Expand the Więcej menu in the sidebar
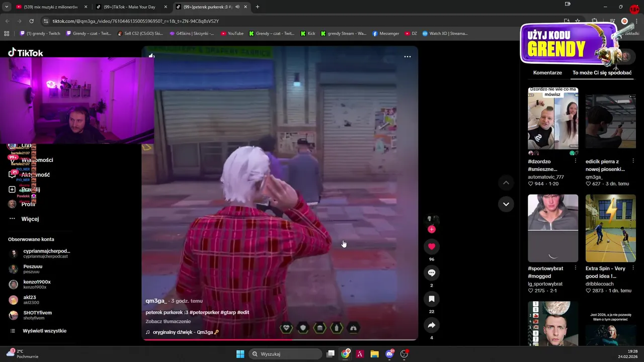 tap(24, 219)
